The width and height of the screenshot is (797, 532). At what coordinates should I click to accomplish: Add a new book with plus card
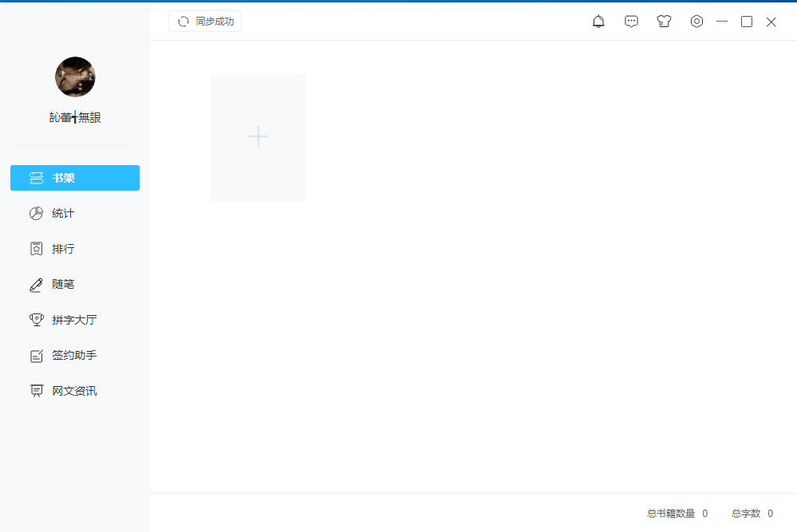coord(258,138)
